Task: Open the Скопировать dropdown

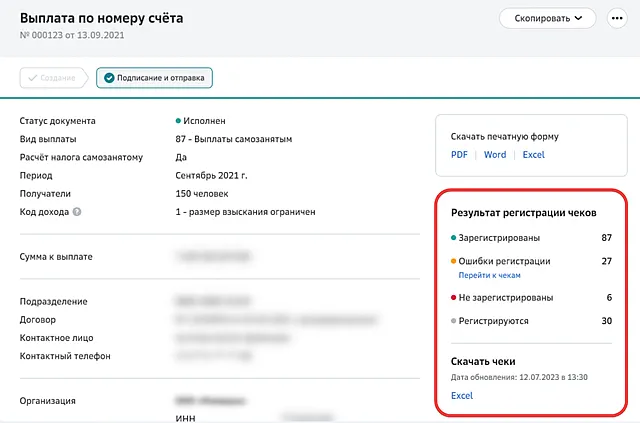Action: click(x=547, y=18)
